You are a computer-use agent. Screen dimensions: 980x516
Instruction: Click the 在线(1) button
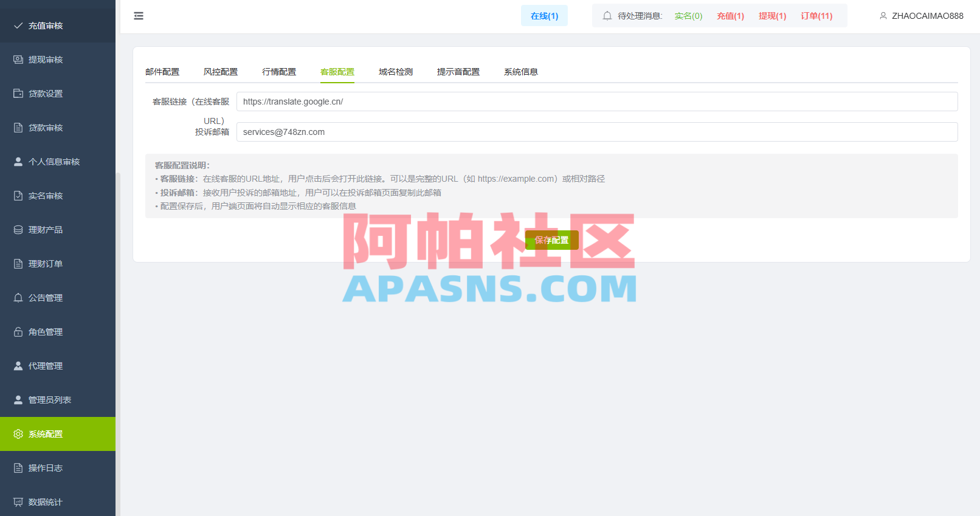click(x=544, y=16)
